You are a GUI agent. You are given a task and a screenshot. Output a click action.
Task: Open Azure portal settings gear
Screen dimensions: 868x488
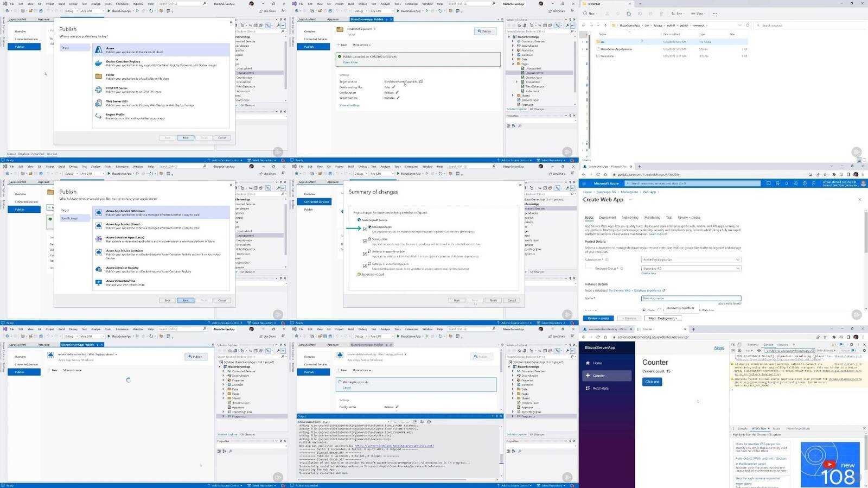795,183
